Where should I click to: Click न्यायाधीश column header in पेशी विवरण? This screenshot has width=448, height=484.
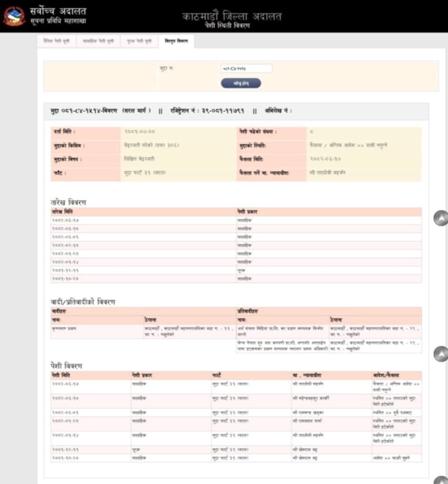[307, 375]
